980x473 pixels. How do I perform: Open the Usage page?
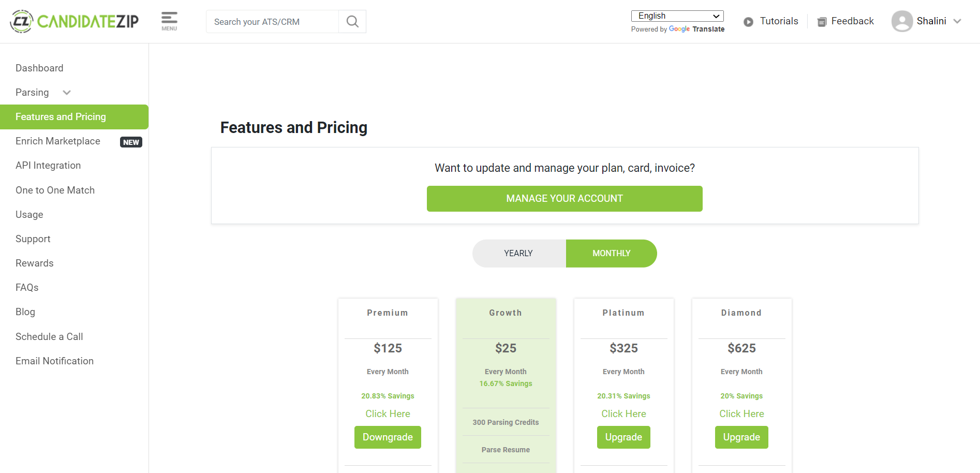point(29,215)
